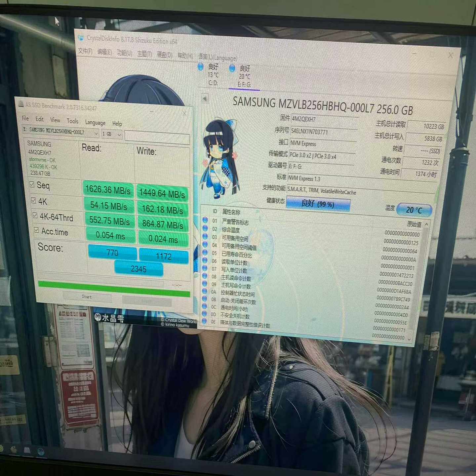
Task: Click the status circle for attribute 0D 不安全关机计数
Action: [204, 314]
